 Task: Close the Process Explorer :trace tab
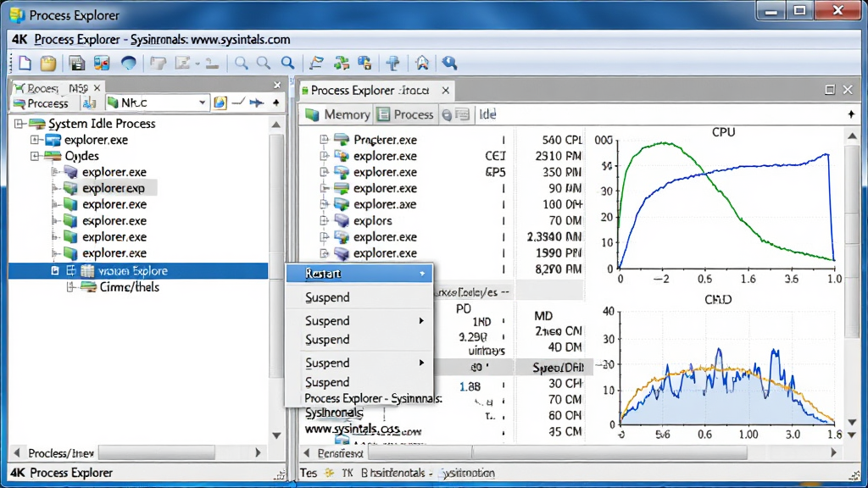[446, 90]
